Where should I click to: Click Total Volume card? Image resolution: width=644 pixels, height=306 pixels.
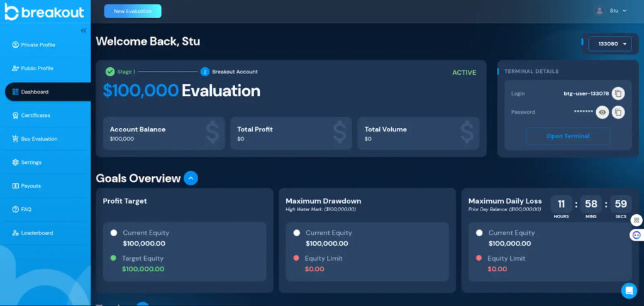tap(418, 134)
